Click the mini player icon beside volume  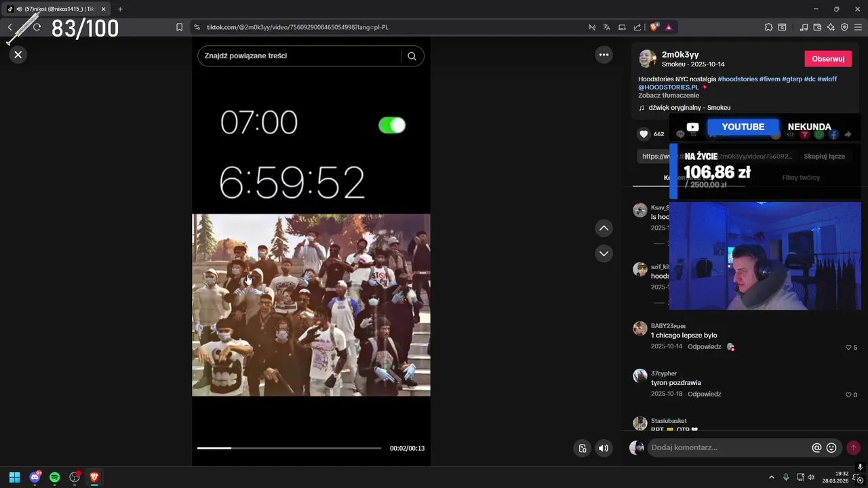click(x=582, y=448)
